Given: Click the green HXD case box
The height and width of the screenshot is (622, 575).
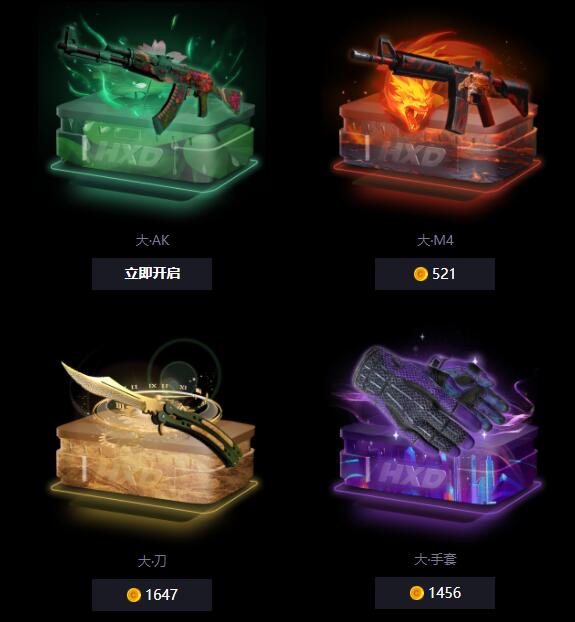Looking at the screenshot, I should (155, 147).
